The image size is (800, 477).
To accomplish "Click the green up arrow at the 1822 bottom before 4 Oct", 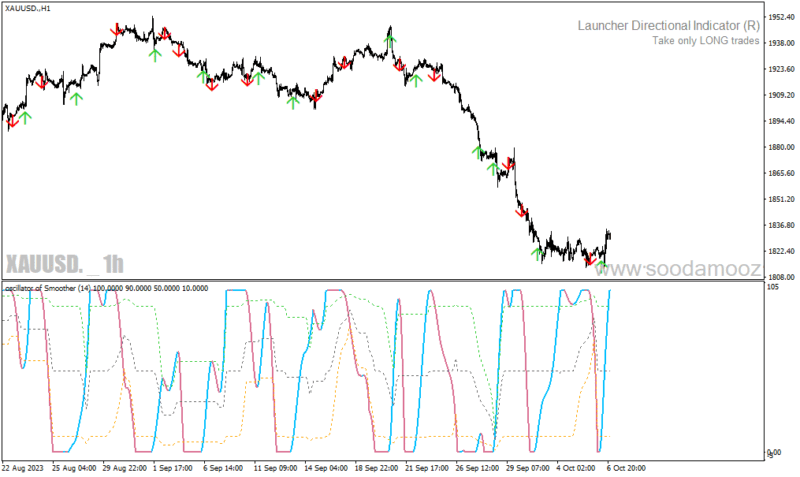I will tap(537, 254).
